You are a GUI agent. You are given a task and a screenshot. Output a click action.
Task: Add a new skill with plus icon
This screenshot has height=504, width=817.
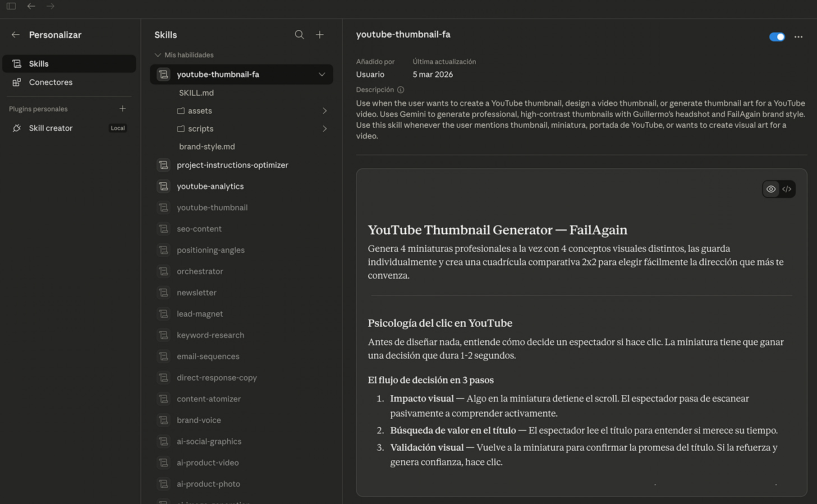click(x=320, y=35)
